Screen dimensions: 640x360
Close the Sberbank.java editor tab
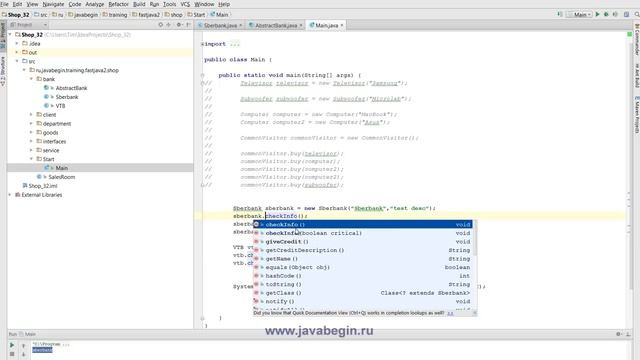(x=240, y=25)
